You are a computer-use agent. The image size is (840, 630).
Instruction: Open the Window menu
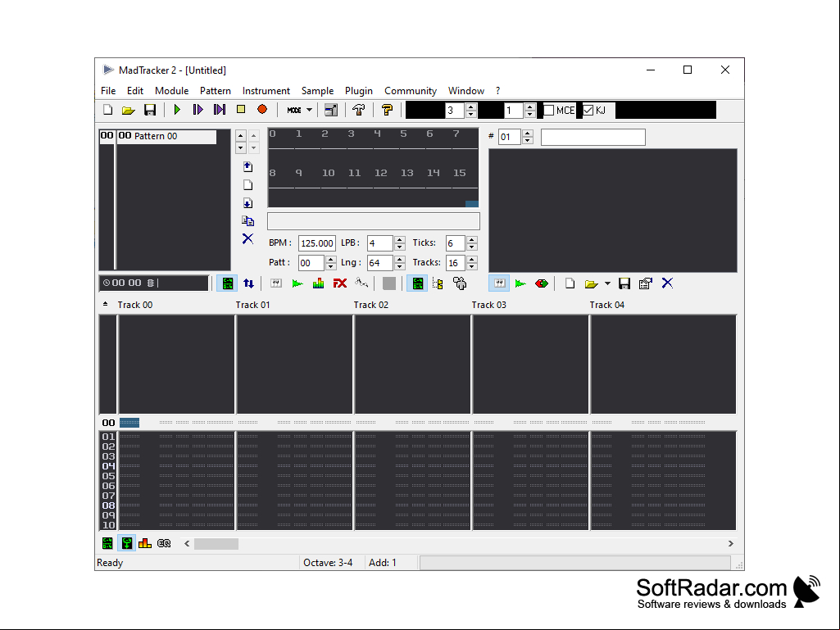tap(466, 91)
